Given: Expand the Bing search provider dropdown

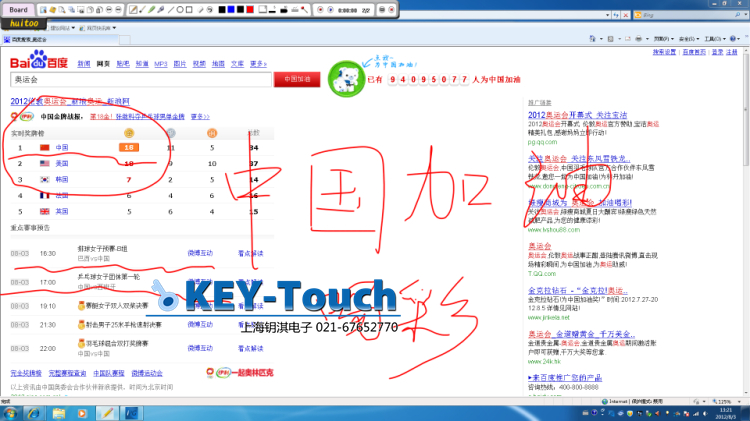Looking at the screenshot, I should 746,14.
